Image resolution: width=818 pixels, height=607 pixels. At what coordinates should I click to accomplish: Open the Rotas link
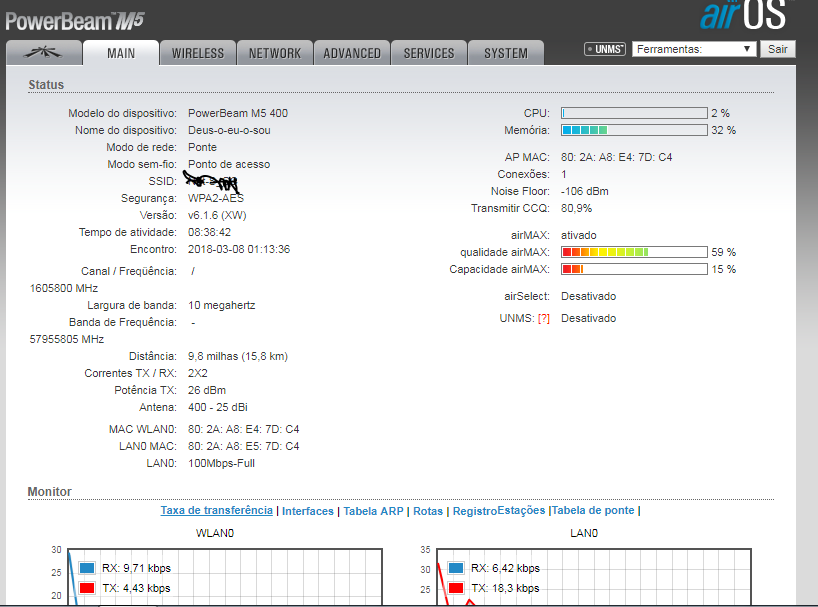[x=428, y=511]
